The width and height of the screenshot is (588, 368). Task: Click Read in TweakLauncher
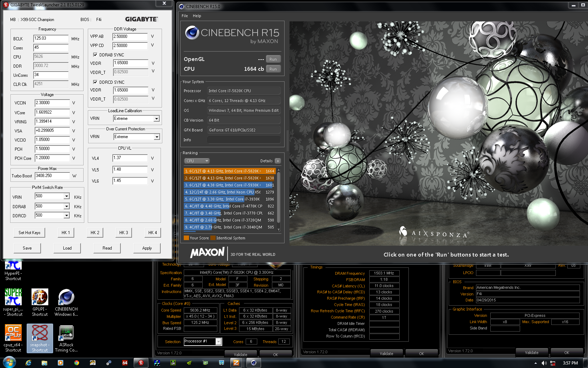point(107,248)
